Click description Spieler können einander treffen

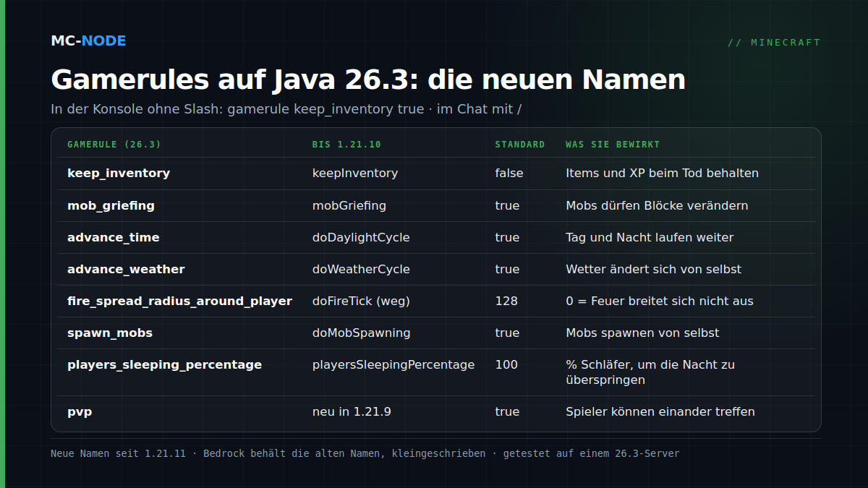click(x=660, y=411)
